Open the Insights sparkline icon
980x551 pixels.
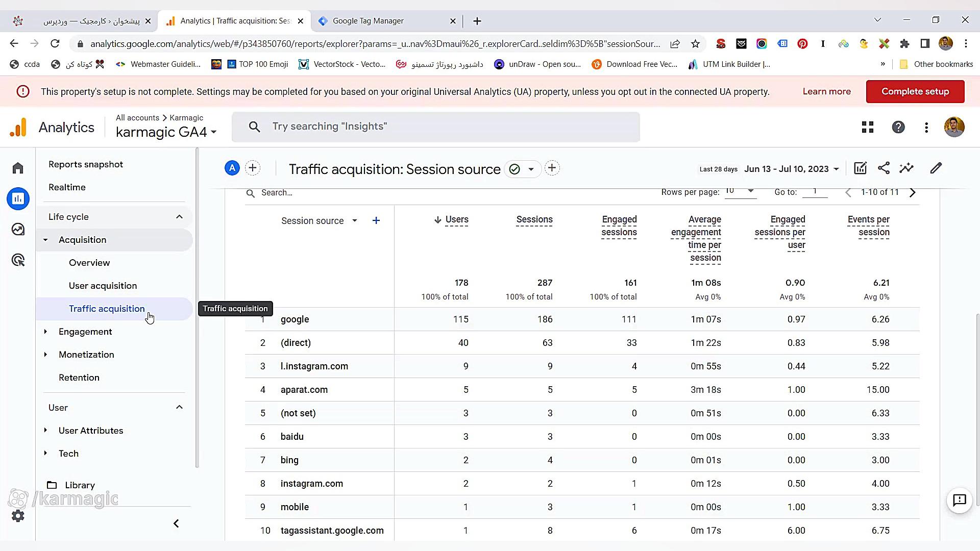click(906, 168)
